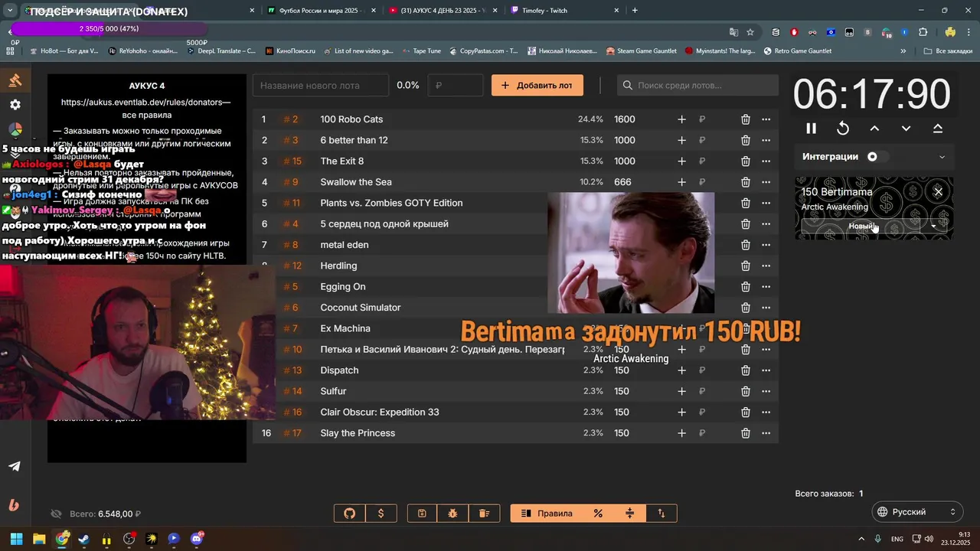Open more options for Swallow the Sea
Viewport: 980px width, 551px height.
pyautogui.click(x=766, y=182)
